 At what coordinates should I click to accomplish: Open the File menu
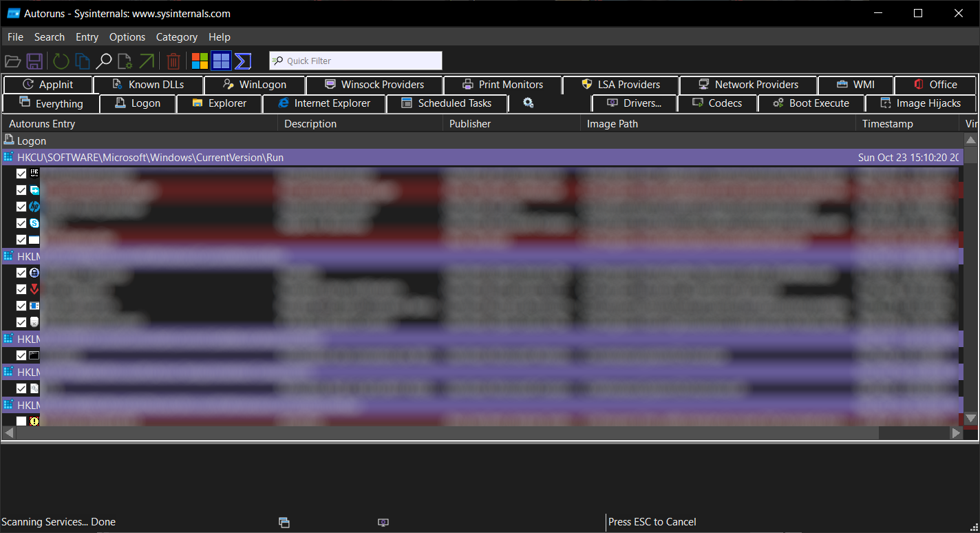(15, 37)
